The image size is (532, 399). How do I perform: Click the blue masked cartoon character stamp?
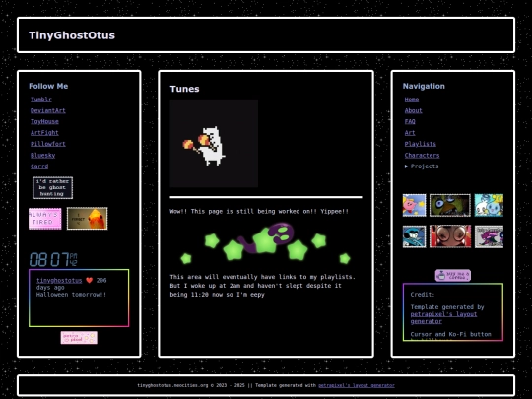[x=414, y=236]
